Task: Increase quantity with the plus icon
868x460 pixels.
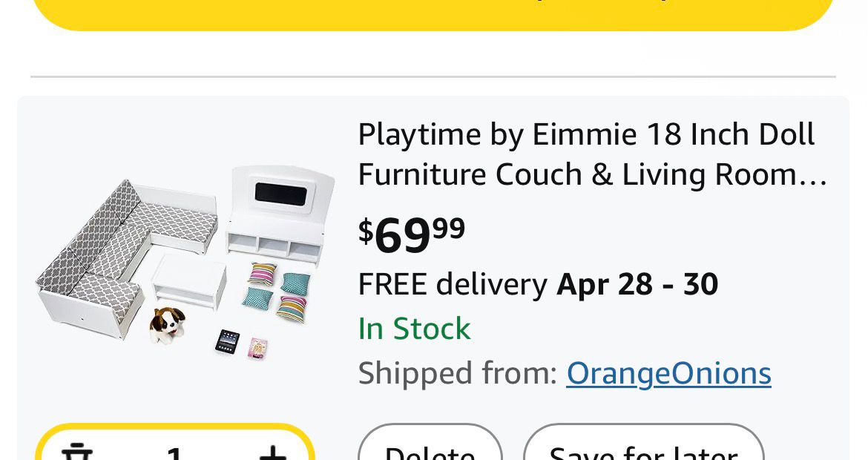Action: pos(272,451)
